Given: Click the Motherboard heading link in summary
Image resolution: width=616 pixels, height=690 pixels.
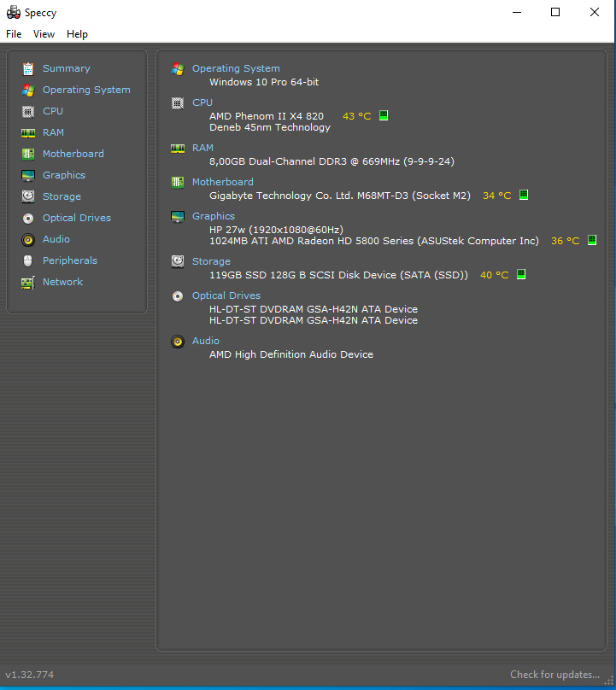Looking at the screenshot, I should point(223,182).
